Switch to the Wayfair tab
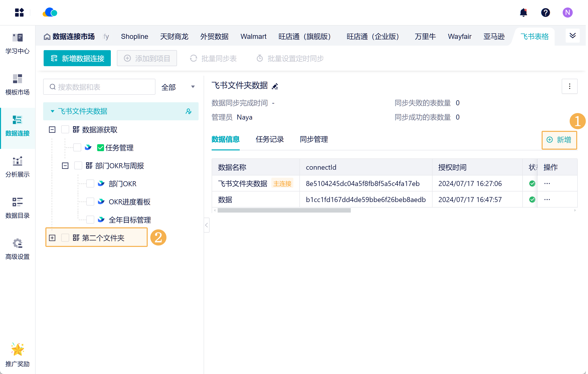This screenshot has width=588, height=374. point(460,37)
